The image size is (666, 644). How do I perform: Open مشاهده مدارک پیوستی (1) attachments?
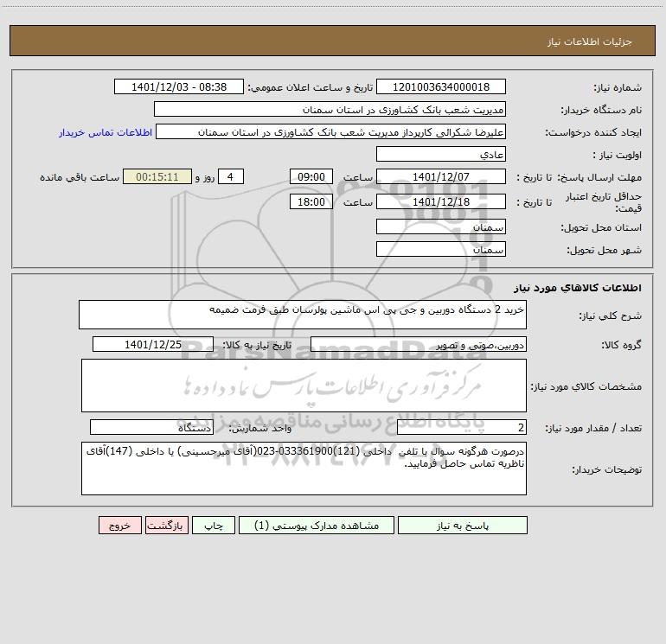coord(317,525)
